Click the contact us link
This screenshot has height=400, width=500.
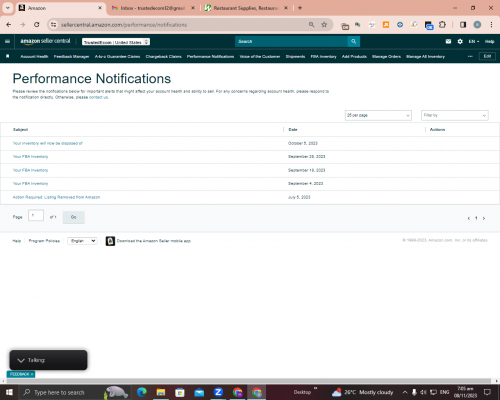(x=98, y=97)
